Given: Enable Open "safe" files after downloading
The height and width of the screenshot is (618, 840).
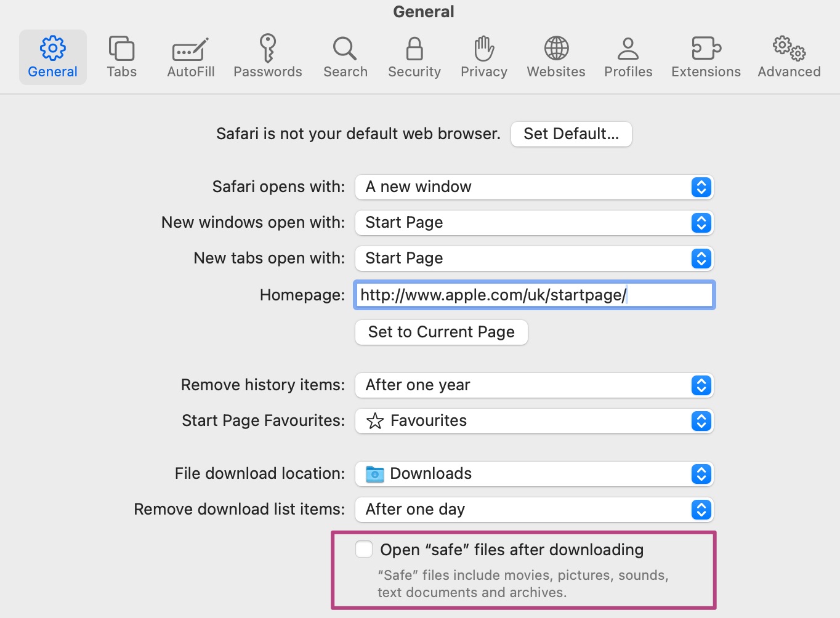Looking at the screenshot, I should (x=364, y=549).
